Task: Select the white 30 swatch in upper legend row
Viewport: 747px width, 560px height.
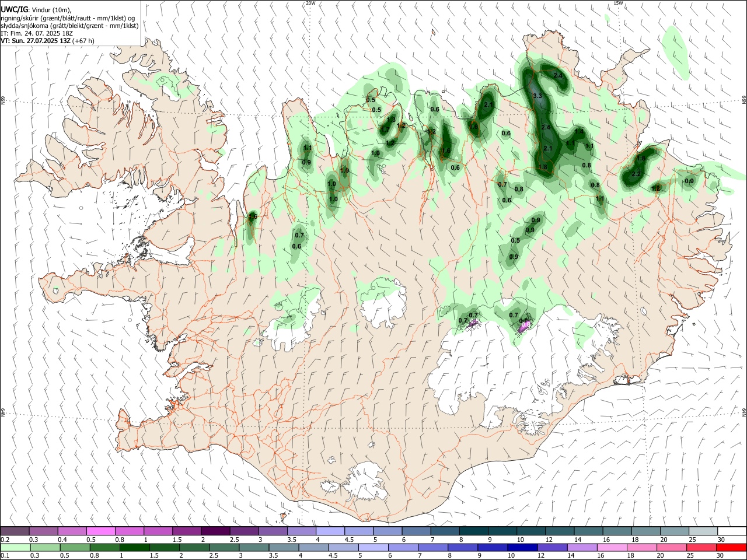Action: tap(732, 531)
